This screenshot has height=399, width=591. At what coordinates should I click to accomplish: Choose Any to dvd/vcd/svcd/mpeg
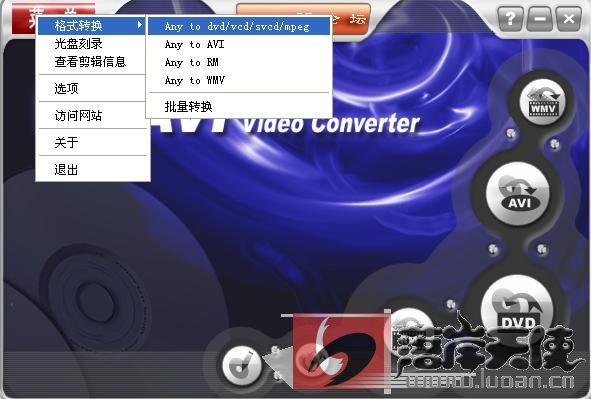(x=239, y=26)
